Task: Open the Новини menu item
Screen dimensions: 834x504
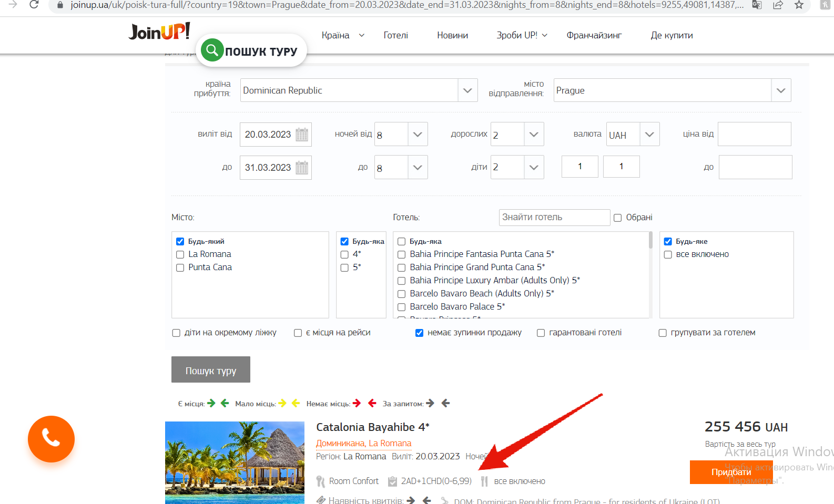Action: click(453, 35)
